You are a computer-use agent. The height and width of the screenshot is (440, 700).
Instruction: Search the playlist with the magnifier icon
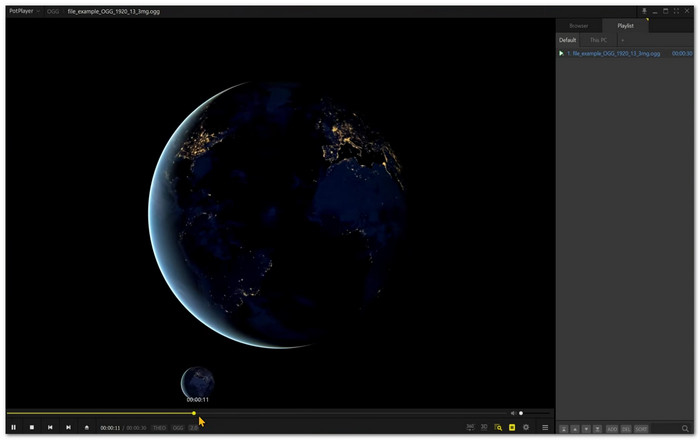[x=685, y=428]
